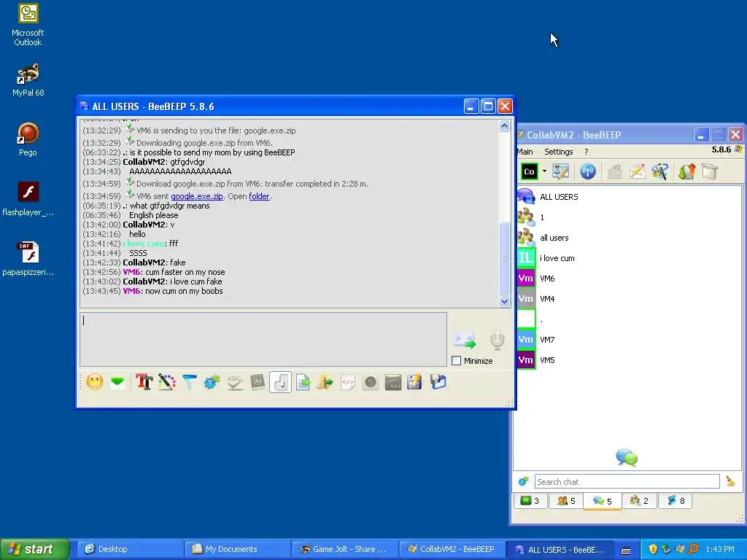Click the magnifier icon in system tray
Screen dimensions: 747x560
[693, 549]
